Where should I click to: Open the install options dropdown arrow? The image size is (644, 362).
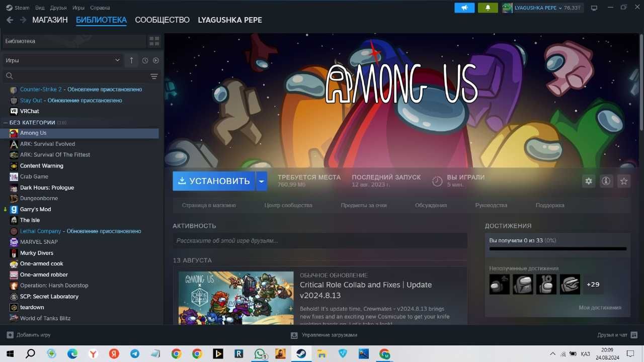pos(261,181)
